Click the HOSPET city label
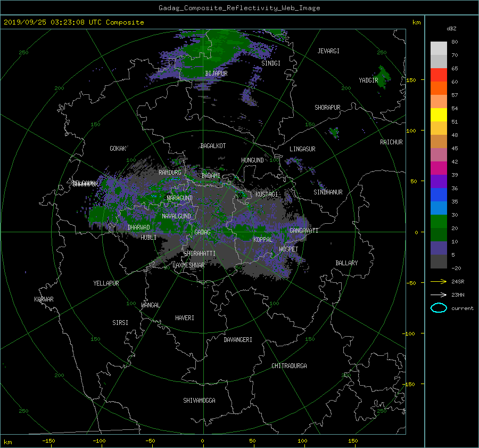Image resolution: width=479 pixels, height=448 pixels. (x=288, y=249)
